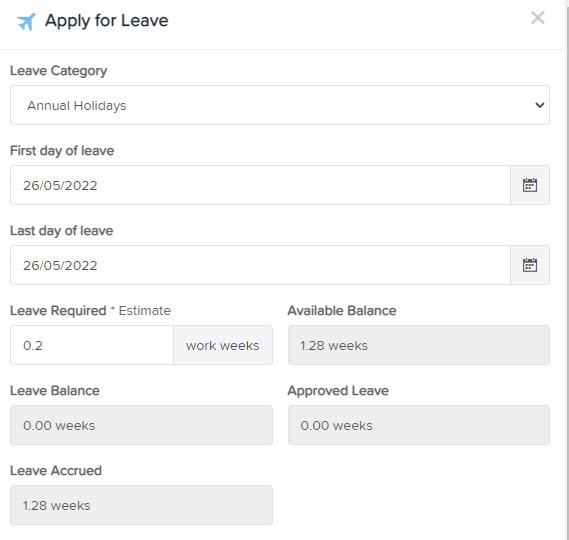
Task: Click the chevron arrow on Annual Holidays
Action: [540, 105]
